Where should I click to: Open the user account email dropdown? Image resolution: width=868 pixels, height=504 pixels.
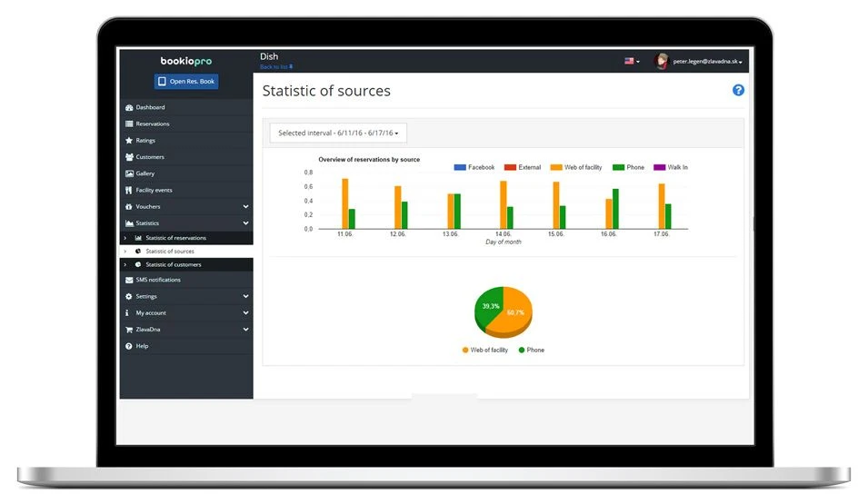[707, 62]
